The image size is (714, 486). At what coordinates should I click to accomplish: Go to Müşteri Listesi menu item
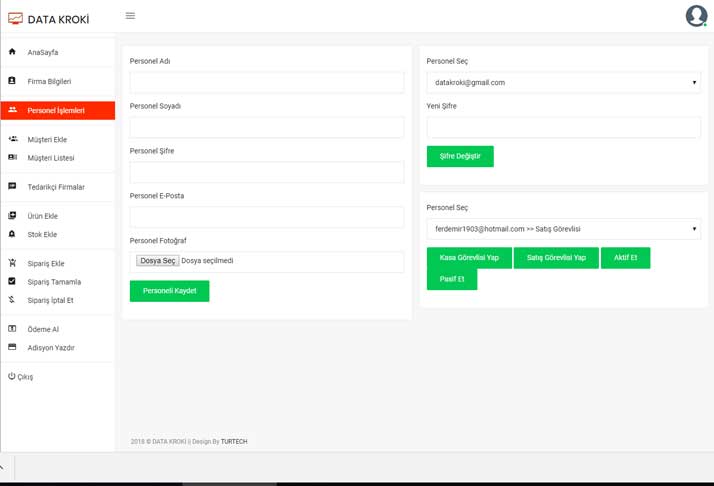pyautogui.click(x=51, y=158)
